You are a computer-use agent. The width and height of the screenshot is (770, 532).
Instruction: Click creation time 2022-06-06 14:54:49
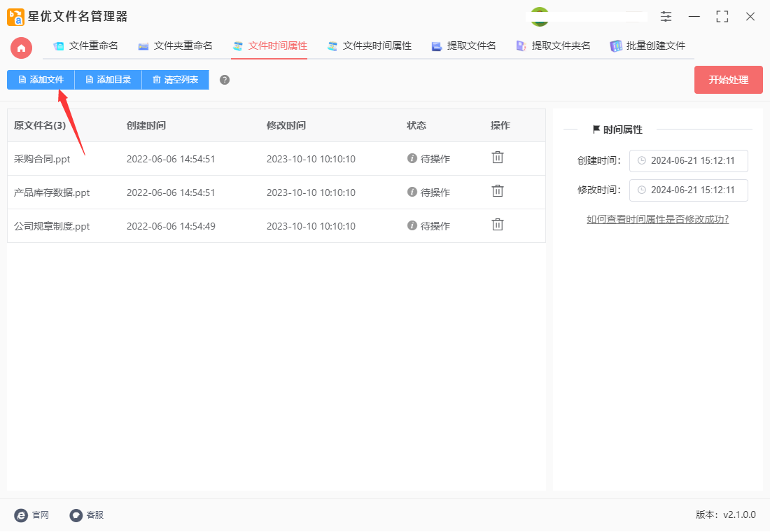[171, 226]
